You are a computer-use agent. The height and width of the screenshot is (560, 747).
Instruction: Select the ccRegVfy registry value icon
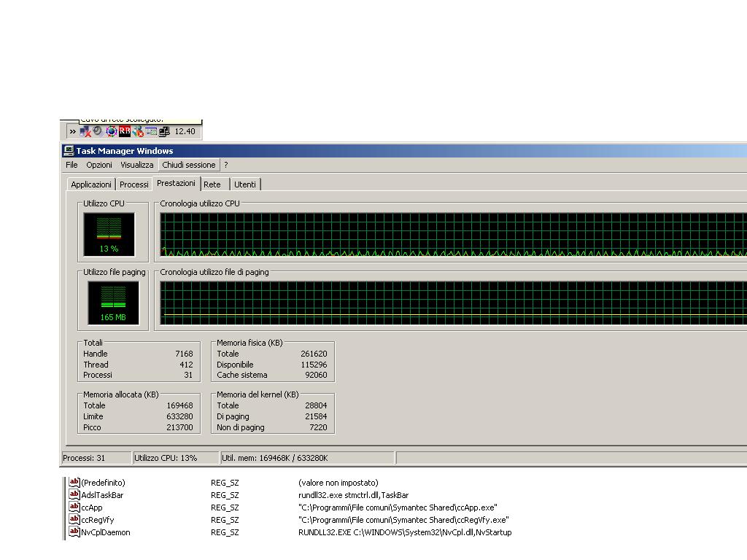[74, 519]
